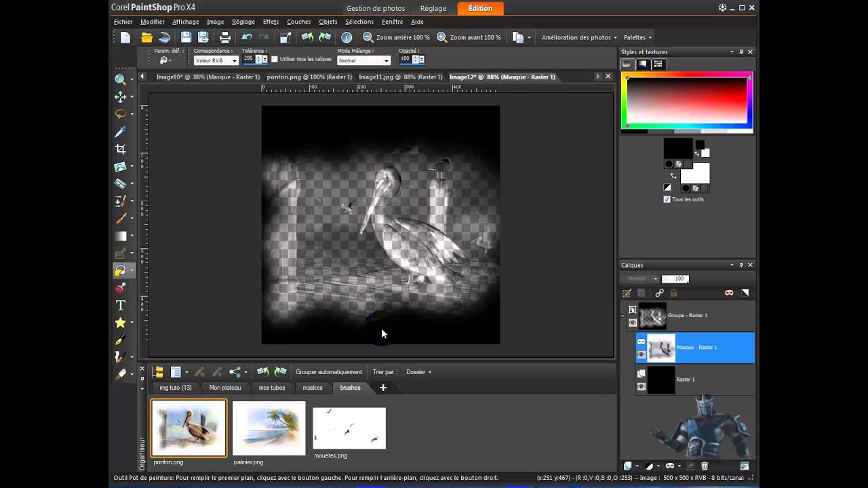Select the Red Eye tool
868x488 pixels.
(x=120, y=288)
